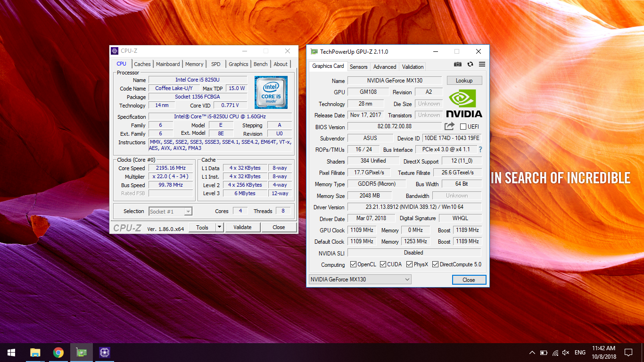Click the GPU-Z refresh icon
644x362 pixels.
(x=470, y=64)
